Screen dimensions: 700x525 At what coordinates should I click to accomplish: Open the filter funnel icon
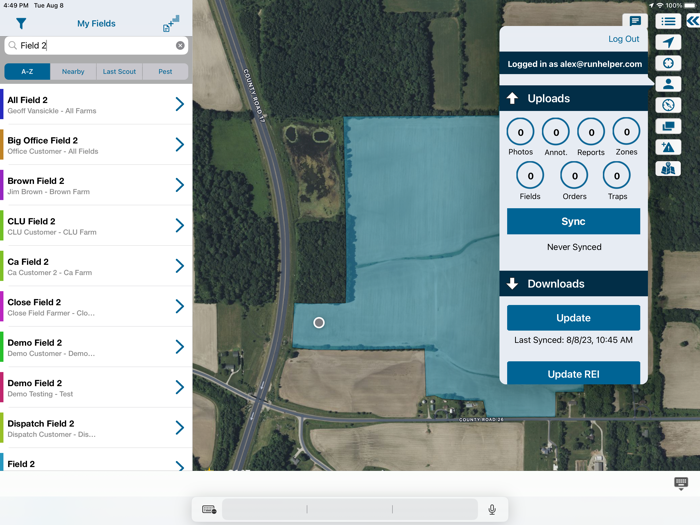coord(21,23)
